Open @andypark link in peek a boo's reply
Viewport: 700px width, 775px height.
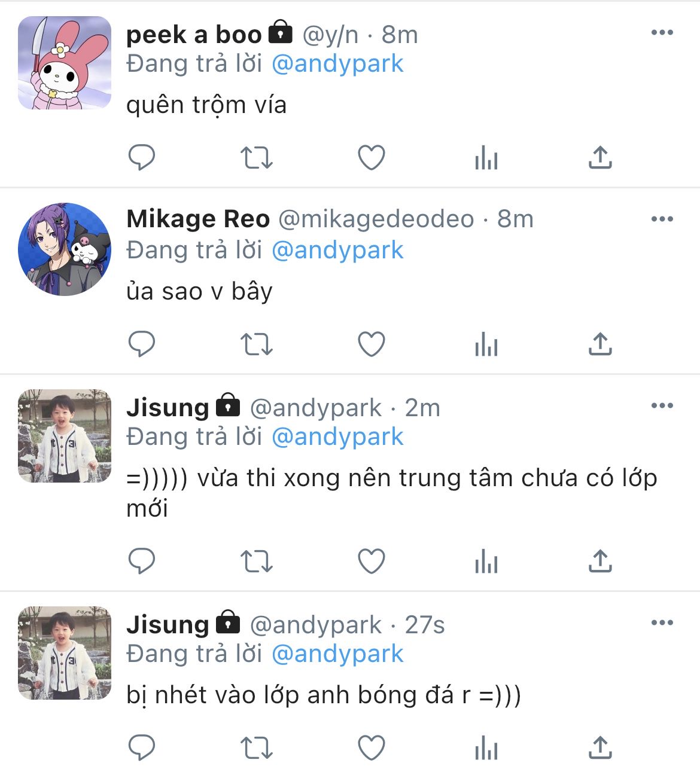coord(337,64)
